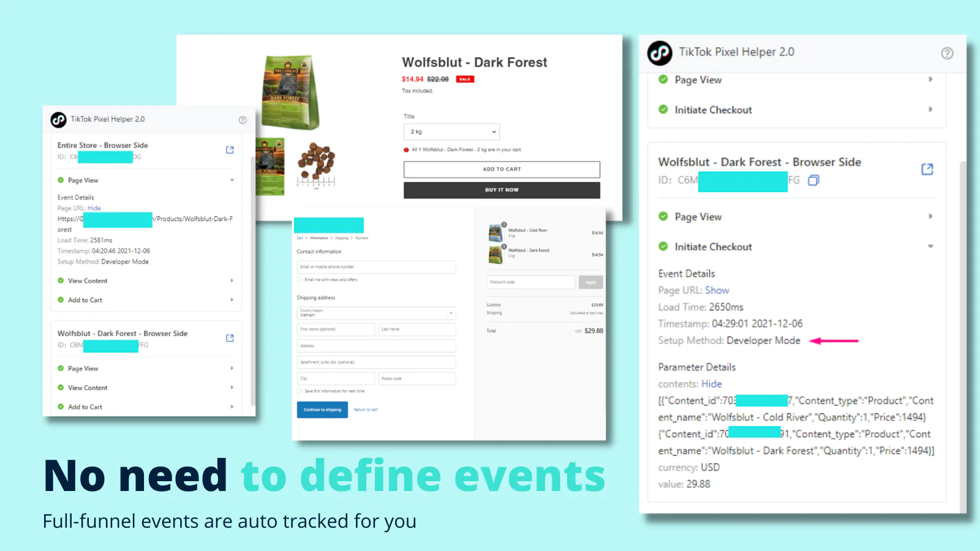
Task: Click the City field
Action: (336, 378)
